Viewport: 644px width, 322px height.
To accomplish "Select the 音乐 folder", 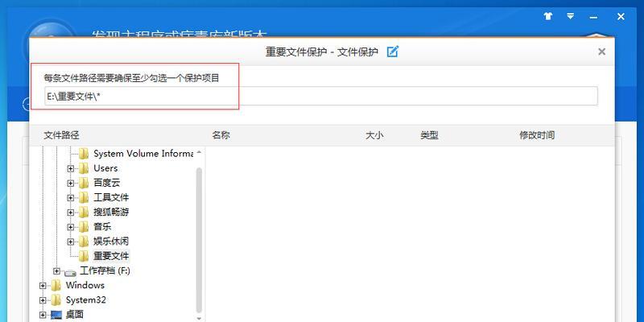I will [102, 227].
